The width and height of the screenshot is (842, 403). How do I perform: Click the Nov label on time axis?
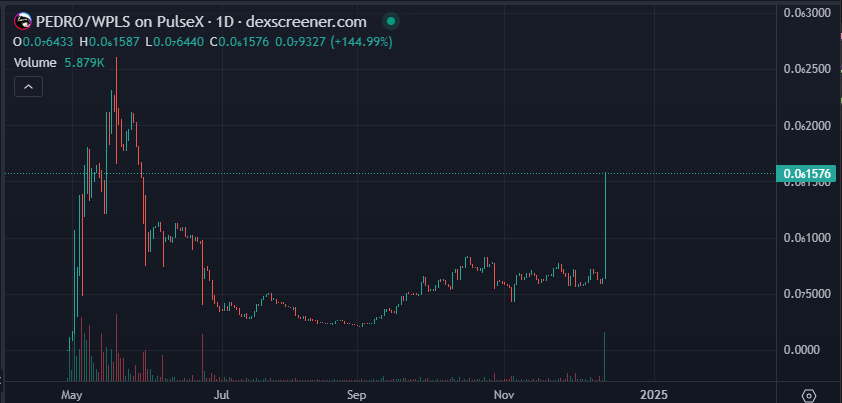[x=504, y=395]
